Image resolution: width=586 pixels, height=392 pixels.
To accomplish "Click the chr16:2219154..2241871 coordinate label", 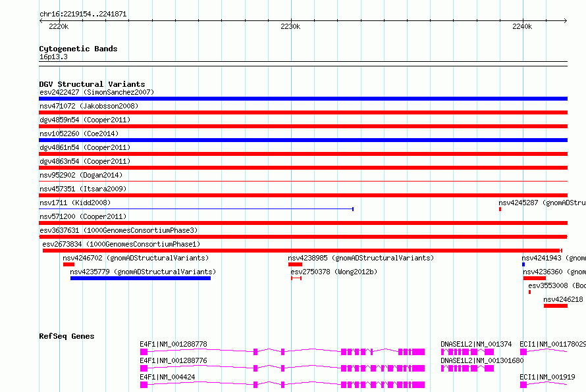I will point(83,14).
